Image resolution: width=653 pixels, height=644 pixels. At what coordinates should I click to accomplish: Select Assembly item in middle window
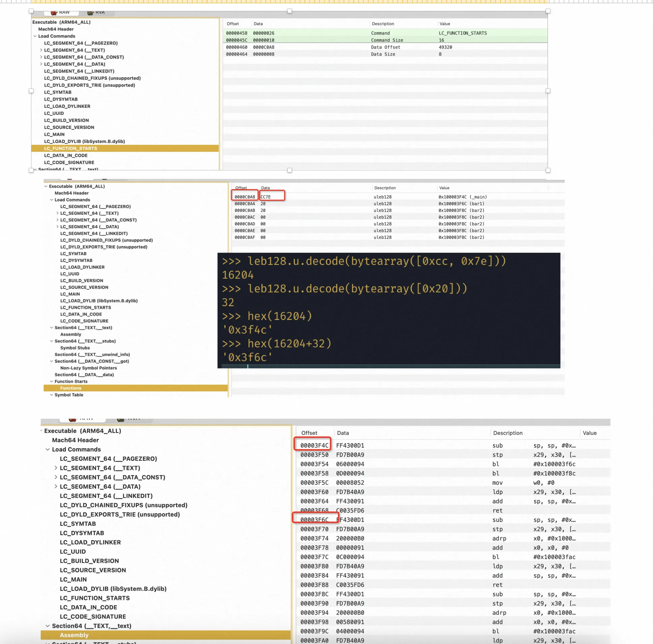coord(71,334)
